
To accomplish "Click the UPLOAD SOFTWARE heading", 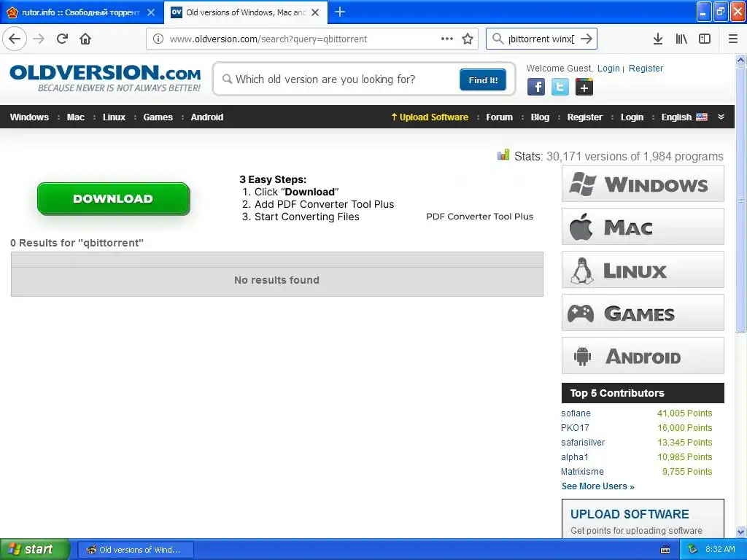I will [630, 514].
